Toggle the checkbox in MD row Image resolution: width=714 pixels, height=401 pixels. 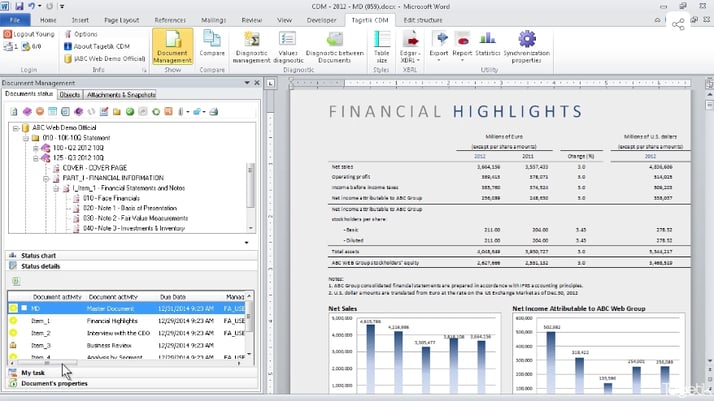[x=24, y=308]
